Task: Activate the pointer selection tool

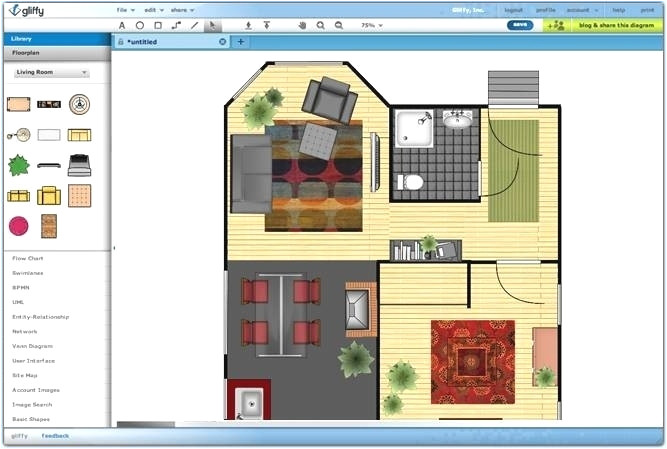Action: [x=211, y=25]
